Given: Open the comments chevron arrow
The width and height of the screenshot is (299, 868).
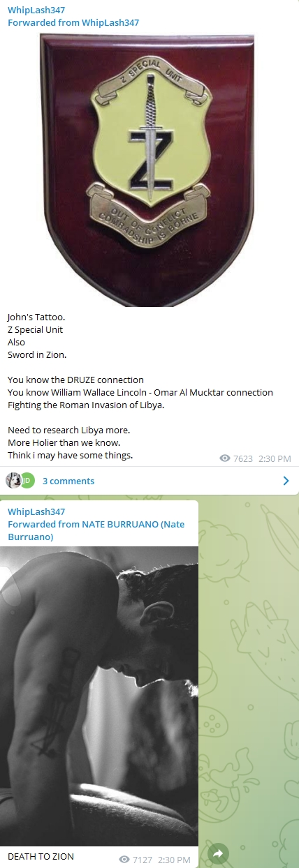Looking at the screenshot, I should 285,481.
